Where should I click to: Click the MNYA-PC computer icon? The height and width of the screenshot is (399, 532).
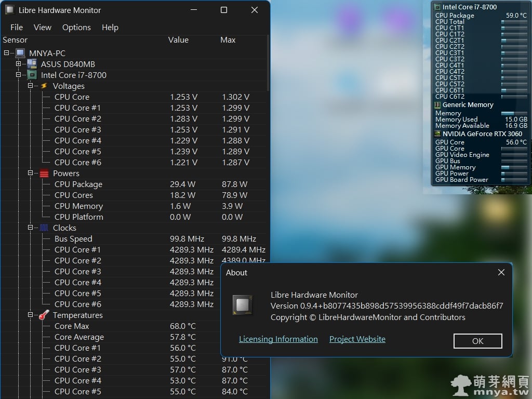(x=21, y=52)
